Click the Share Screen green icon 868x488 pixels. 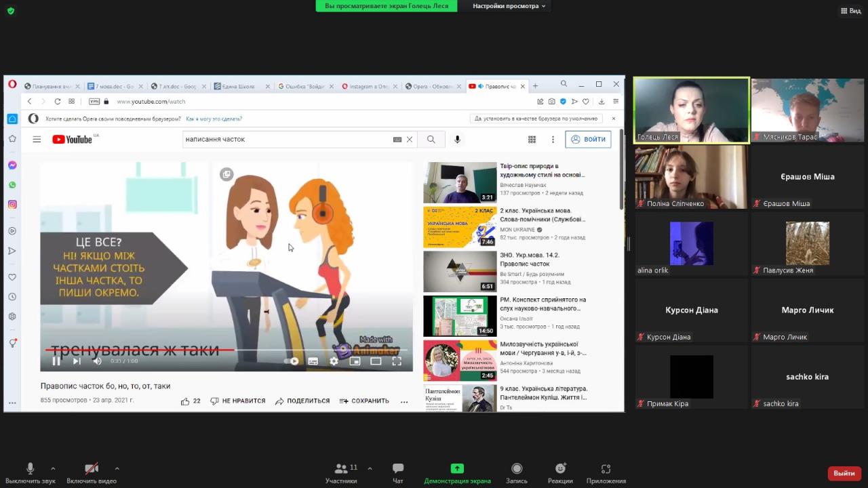tap(457, 468)
